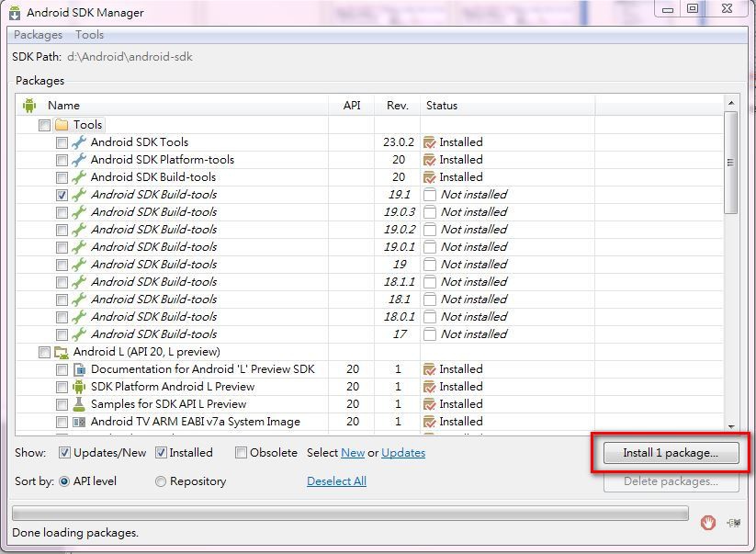Uncheck Android SDK Build-tools 19.1 checkbox

click(62, 196)
